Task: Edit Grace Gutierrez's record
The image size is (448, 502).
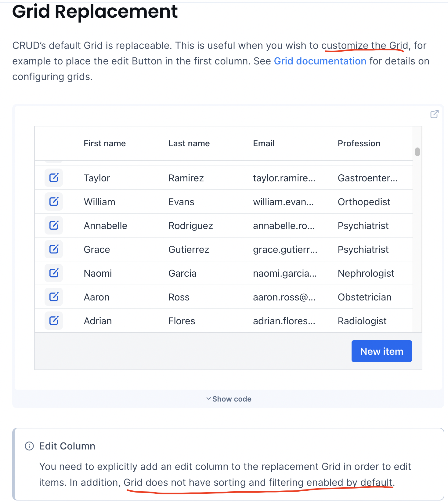Action: coord(53,249)
